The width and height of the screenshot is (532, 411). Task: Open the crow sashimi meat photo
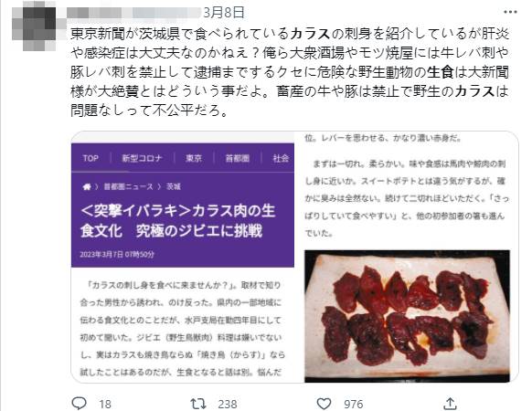point(407,316)
